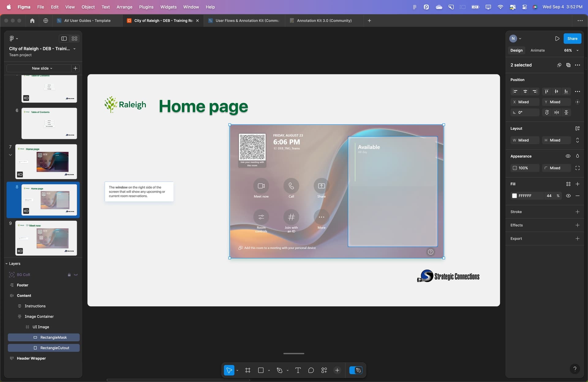Start the presentation with the Play icon
This screenshot has height=382, width=588.
(557, 39)
